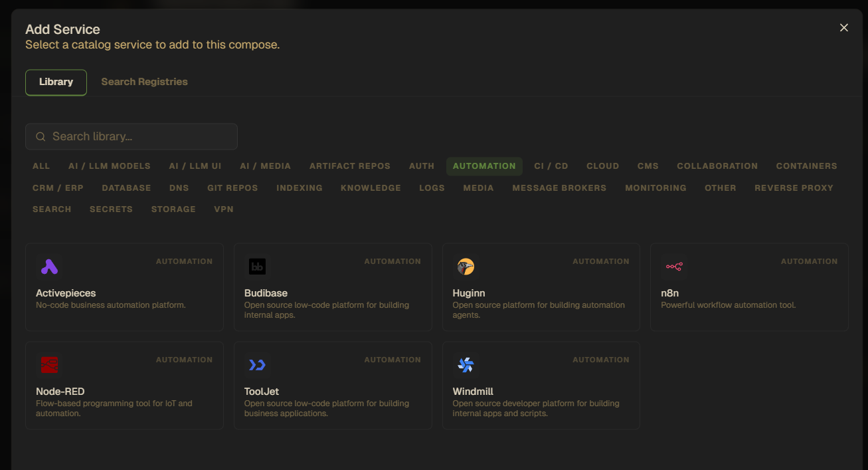Filter by CMS category
Image resolution: width=868 pixels, height=470 pixels.
(x=648, y=166)
